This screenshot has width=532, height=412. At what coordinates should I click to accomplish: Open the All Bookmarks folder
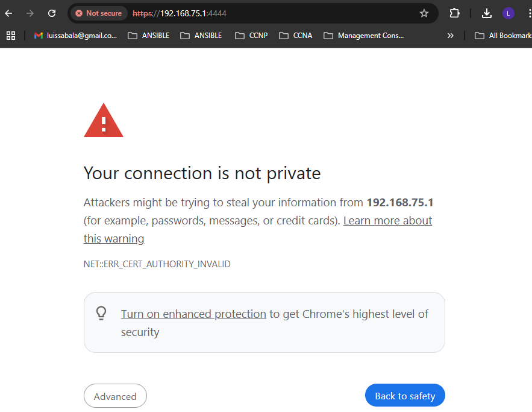[x=503, y=36]
